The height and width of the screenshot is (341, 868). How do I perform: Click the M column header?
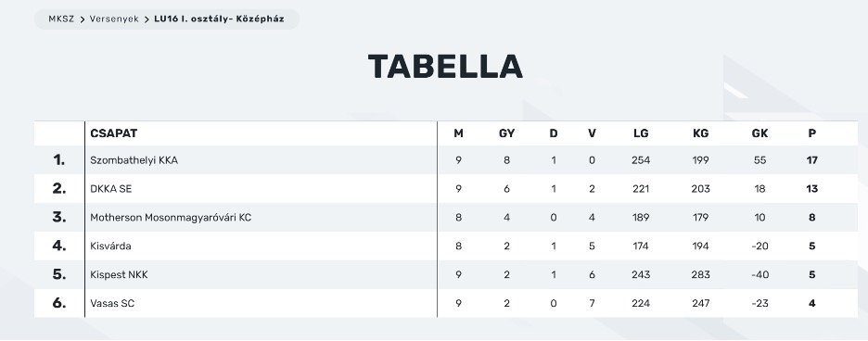coord(458,133)
